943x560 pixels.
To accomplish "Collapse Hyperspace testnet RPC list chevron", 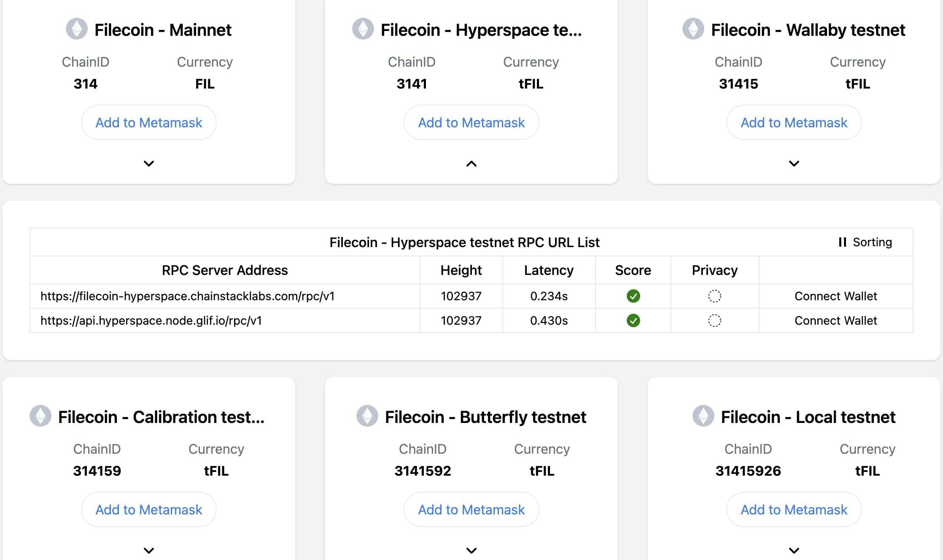I will click(471, 164).
